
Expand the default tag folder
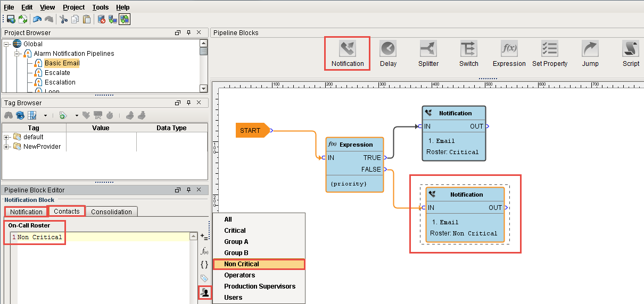(x=7, y=137)
